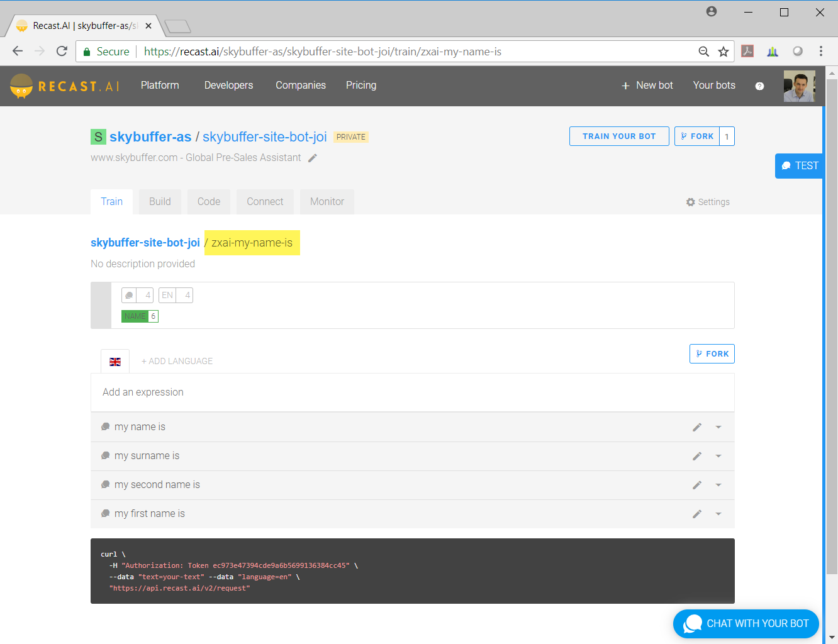The image size is (838, 644).
Task: Click the EN language count badge
Action: (176, 295)
